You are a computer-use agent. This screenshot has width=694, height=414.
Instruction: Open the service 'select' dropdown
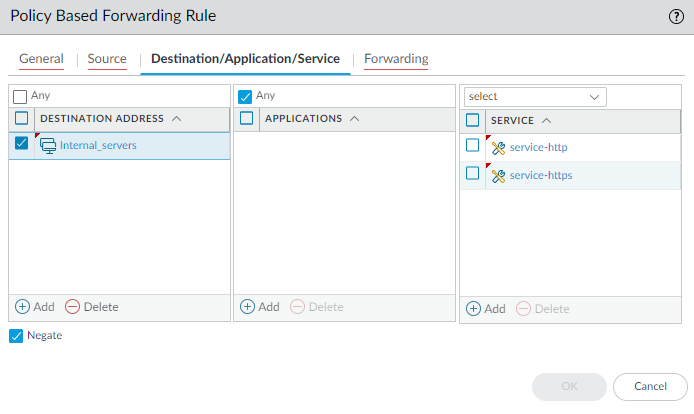coord(535,97)
